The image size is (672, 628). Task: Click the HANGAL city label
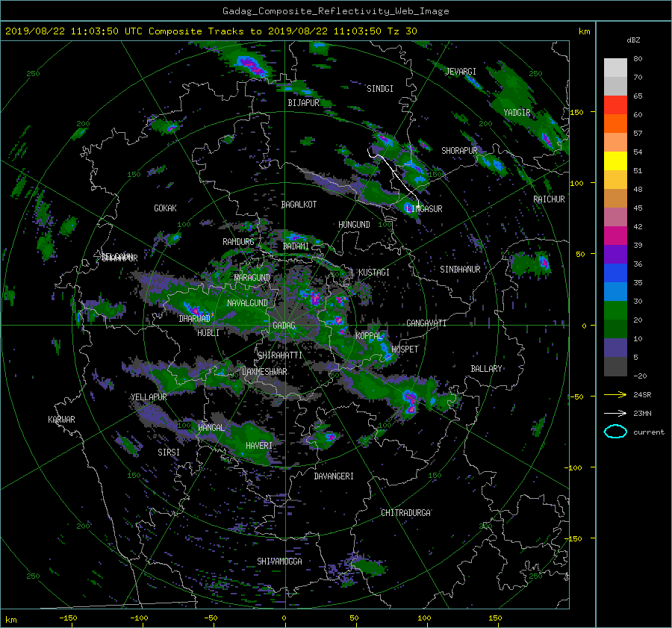click(x=211, y=428)
